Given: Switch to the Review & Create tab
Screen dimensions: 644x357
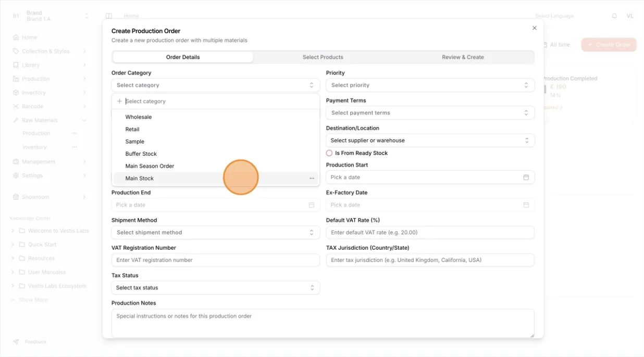Looking at the screenshot, I should pyautogui.click(x=463, y=57).
